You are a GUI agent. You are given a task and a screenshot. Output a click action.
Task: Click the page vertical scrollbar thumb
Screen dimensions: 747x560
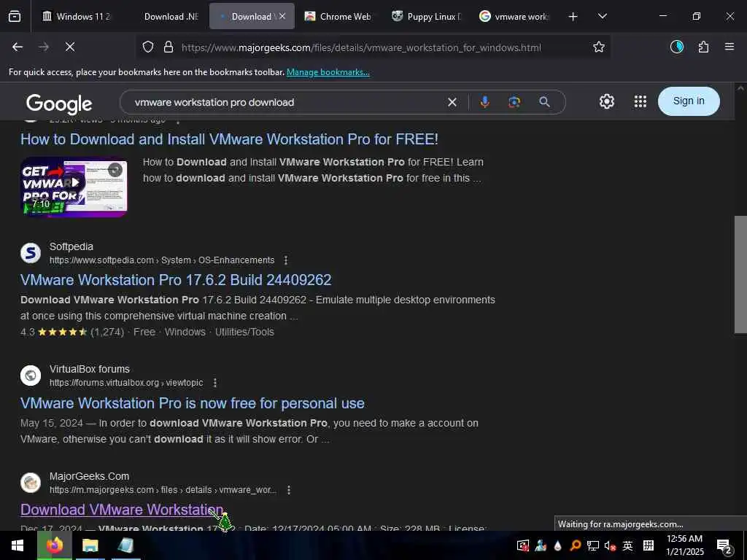coord(740,275)
